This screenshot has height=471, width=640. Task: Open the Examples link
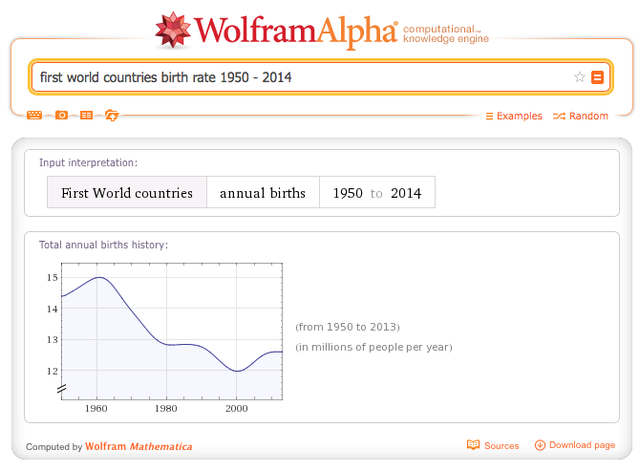point(514,116)
